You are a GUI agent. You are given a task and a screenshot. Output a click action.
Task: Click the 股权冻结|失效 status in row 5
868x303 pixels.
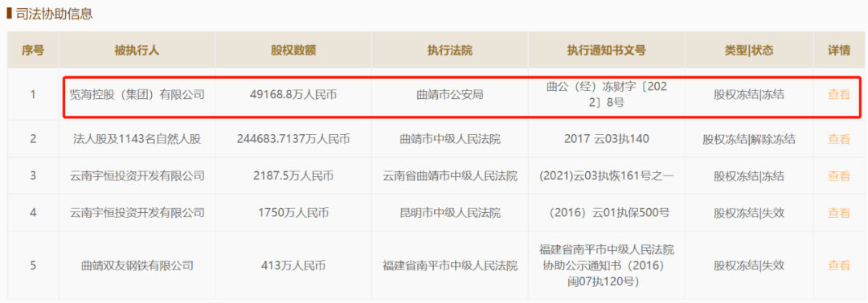(x=749, y=266)
